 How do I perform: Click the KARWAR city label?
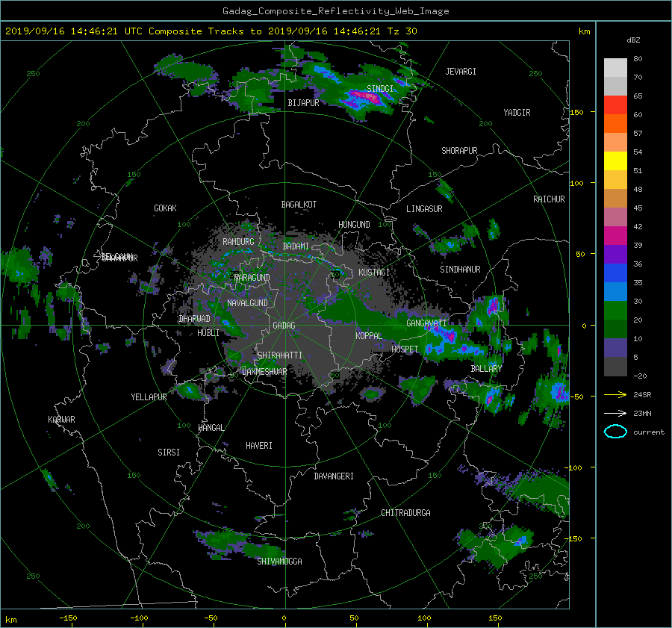61,420
